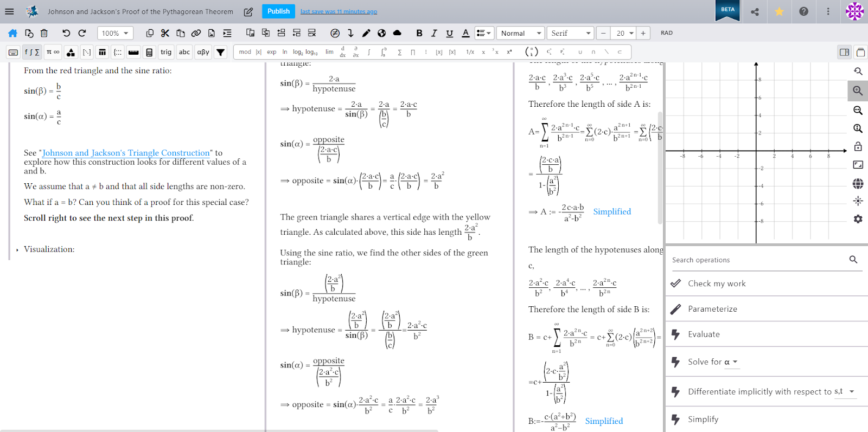Open the list style dropdown
This screenshot has height=432, width=868.
(484, 33)
